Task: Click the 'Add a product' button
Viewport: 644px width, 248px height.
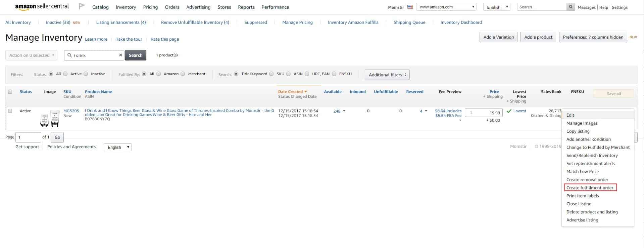Action: [x=538, y=37]
